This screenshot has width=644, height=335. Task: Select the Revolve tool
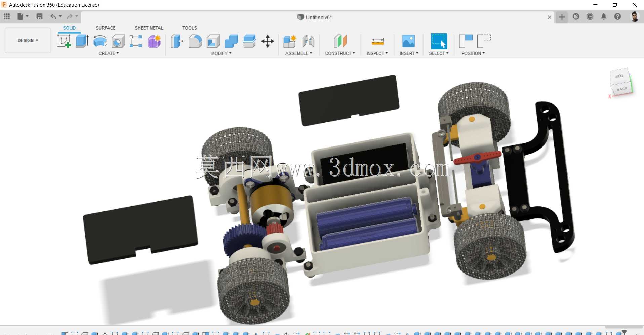pyautogui.click(x=100, y=41)
